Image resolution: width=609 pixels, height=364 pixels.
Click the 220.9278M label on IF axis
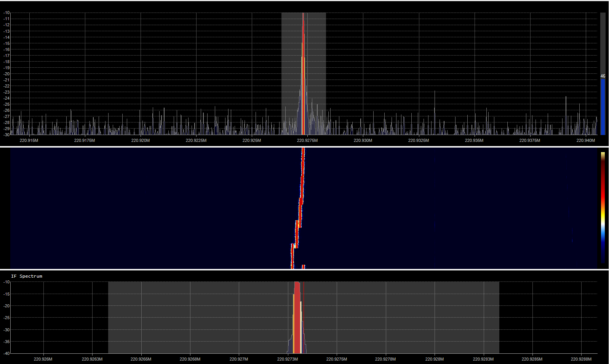tap(385, 359)
